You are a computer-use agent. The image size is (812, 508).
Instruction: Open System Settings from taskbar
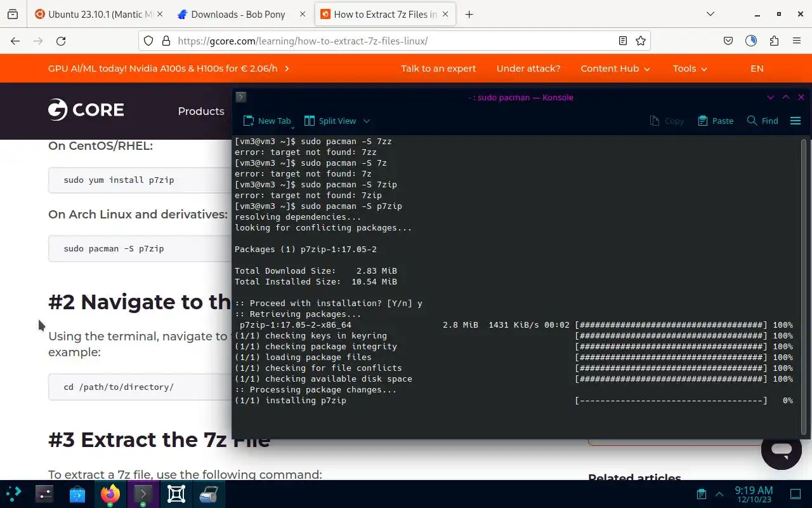pyautogui.click(x=44, y=493)
